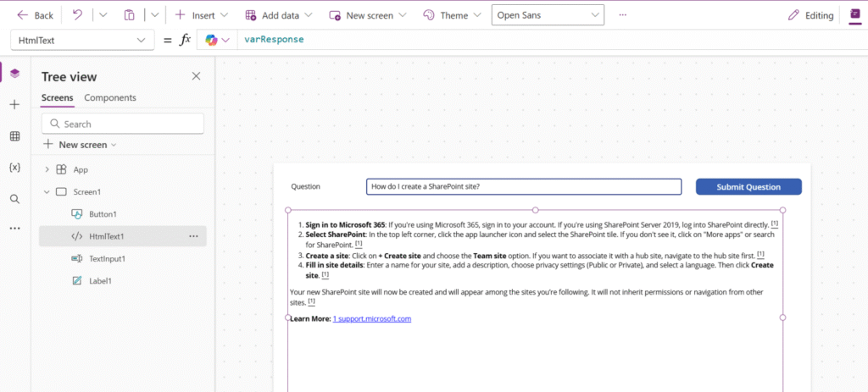Select Button1 in the tree

[103, 214]
